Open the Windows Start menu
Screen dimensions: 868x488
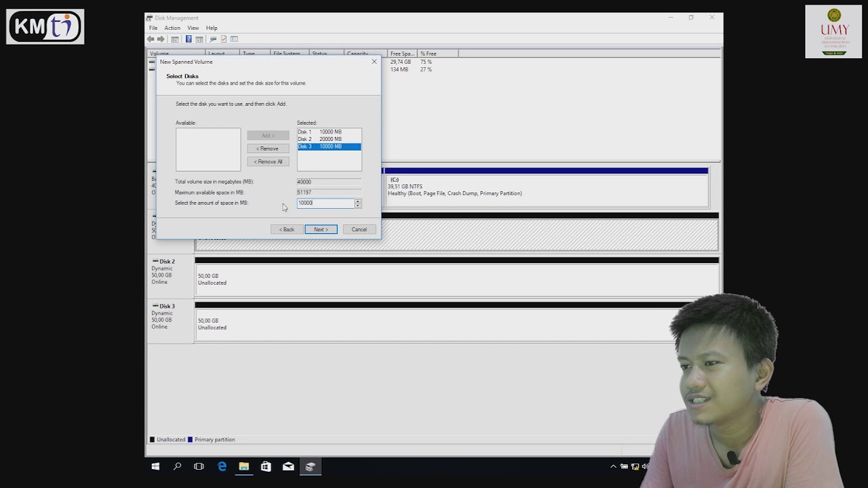tap(155, 466)
